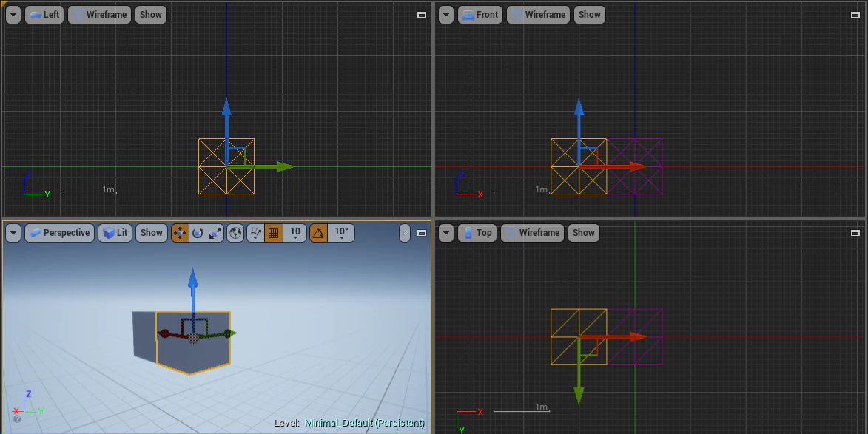Viewport: 868px width, 434px height.
Task: Toggle rotation angle snapping icon
Action: [318, 233]
